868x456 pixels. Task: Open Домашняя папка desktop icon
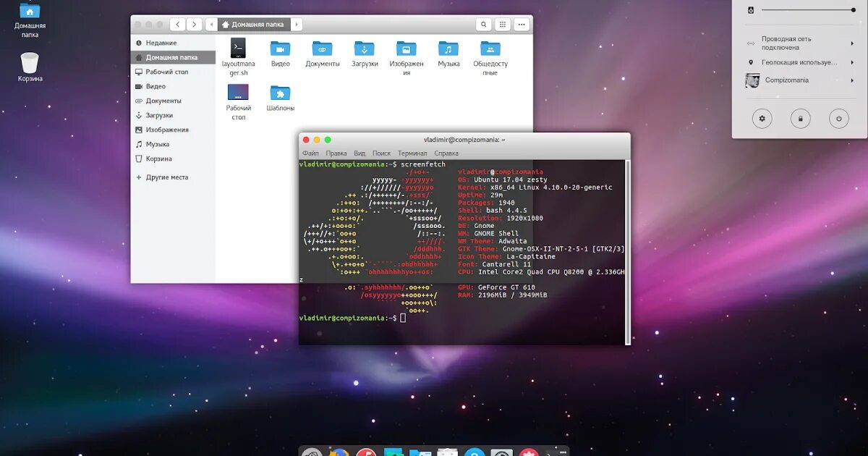(30, 20)
